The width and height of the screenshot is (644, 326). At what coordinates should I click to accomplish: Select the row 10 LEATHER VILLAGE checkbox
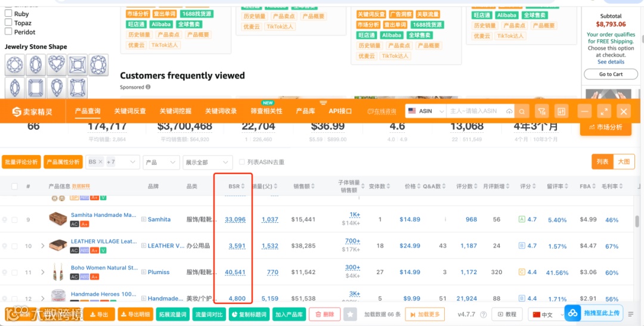click(x=15, y=246)
